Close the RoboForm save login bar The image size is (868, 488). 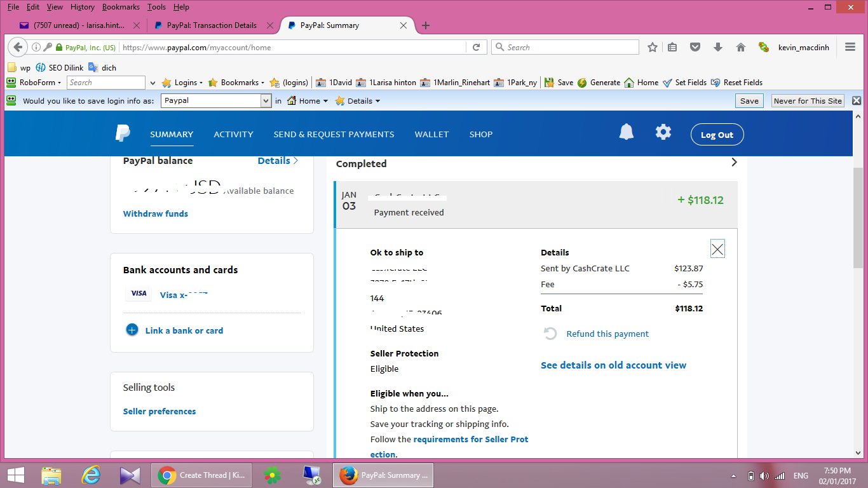click(x=857, y=100)
